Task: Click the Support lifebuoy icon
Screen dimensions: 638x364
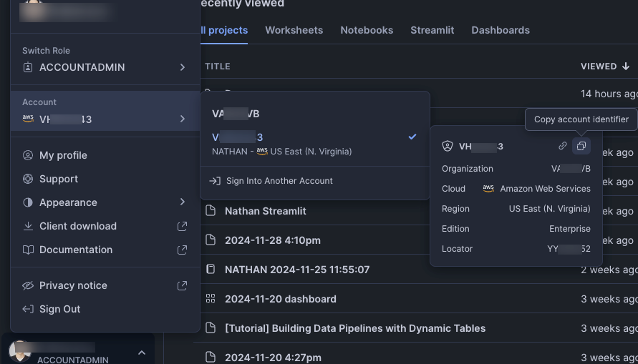Action: (x=28, y=179)
